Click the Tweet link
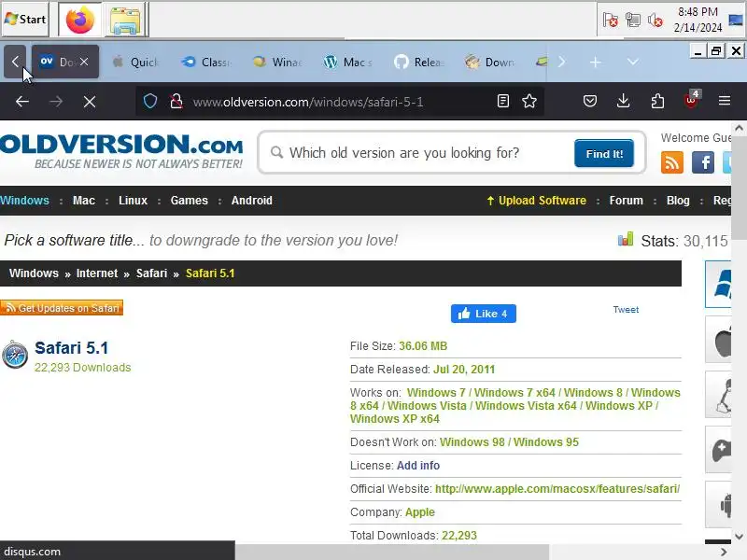The image size is (747, 560). [x=626, y=310]
